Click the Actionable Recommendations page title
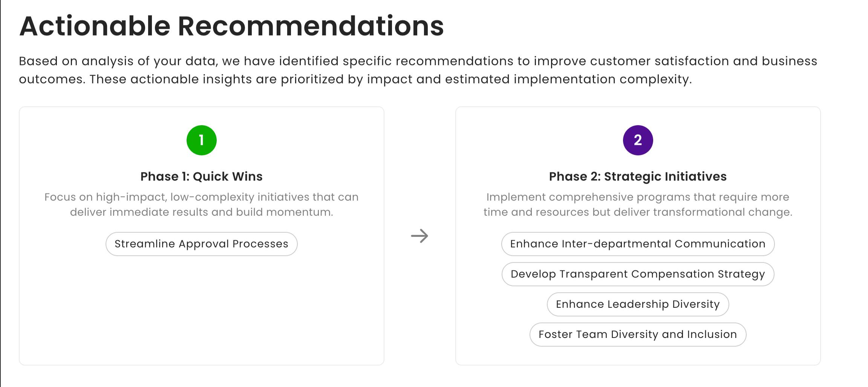 [x=231, y=26]
